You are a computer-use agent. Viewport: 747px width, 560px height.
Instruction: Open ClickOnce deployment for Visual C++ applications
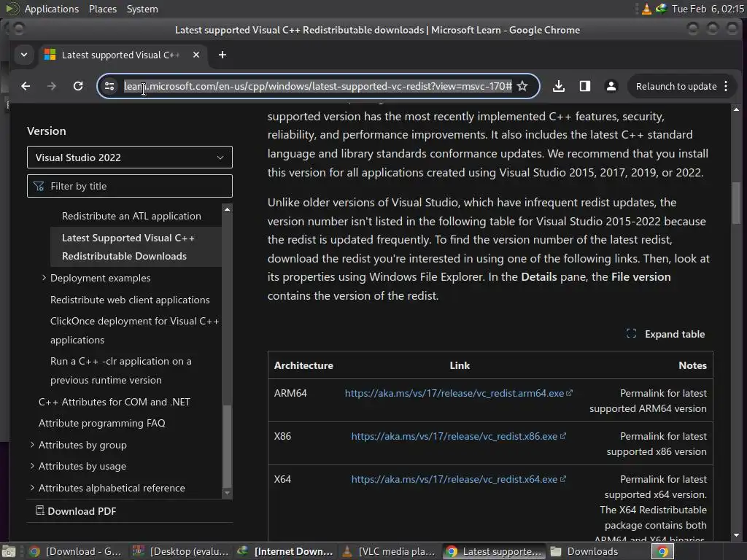click(x=135, y=330)
